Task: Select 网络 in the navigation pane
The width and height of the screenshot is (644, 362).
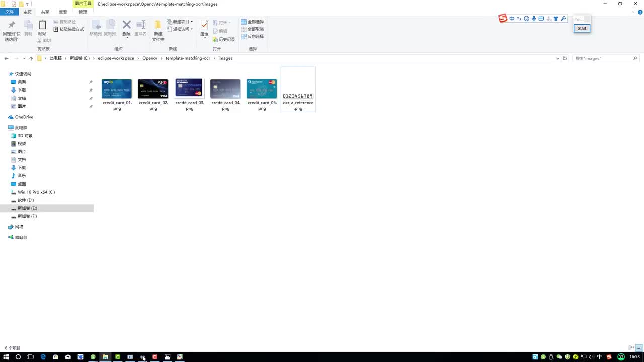Action: (16, 227)
